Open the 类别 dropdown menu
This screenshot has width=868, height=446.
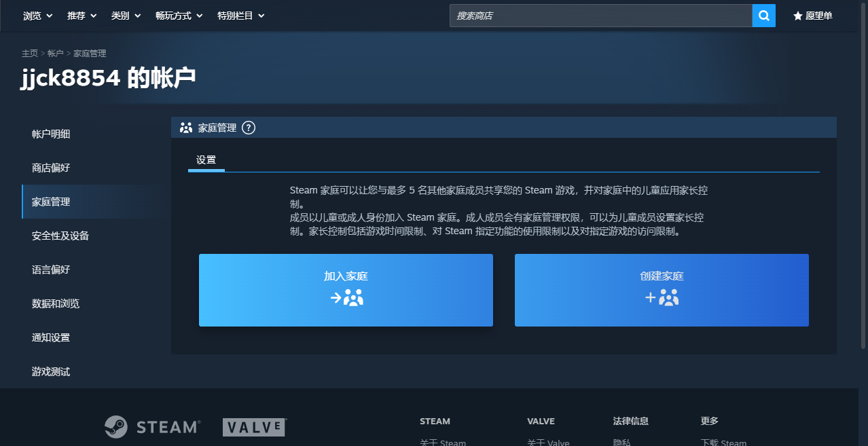point(126,16)
